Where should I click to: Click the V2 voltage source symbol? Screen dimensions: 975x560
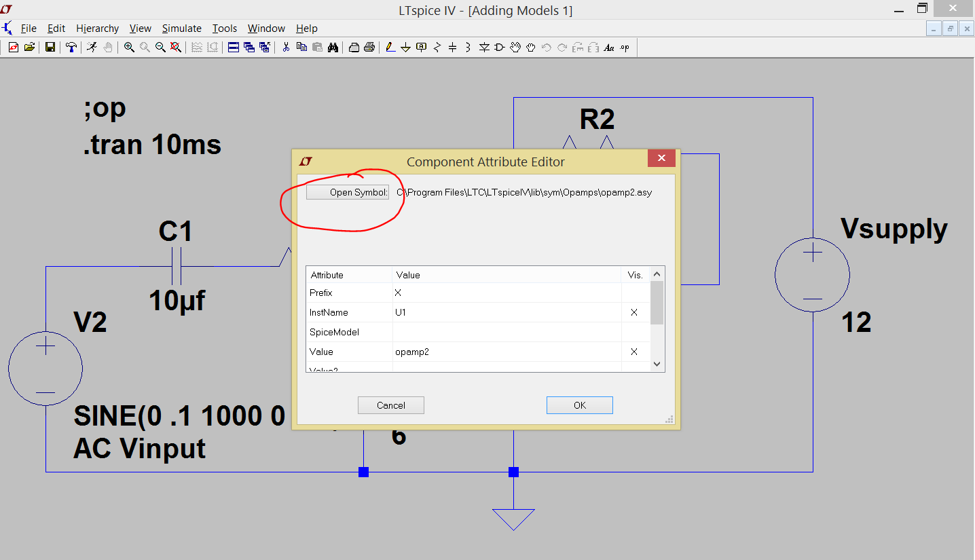tap(45, 369)
